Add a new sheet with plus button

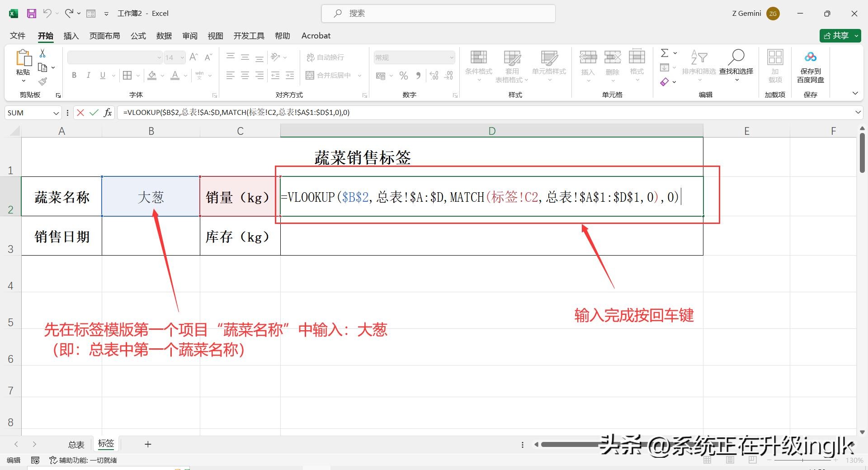click(148, 444)
